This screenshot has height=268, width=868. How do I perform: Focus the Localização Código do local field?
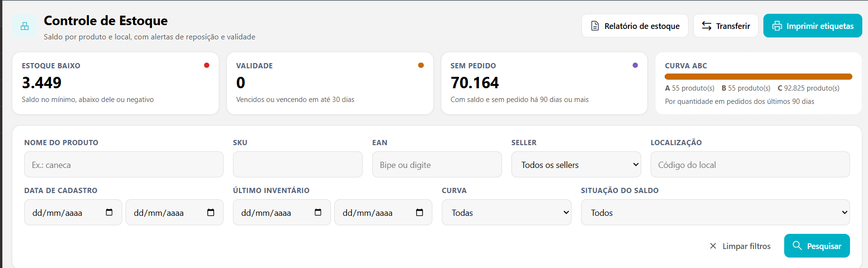click(750, 165)
